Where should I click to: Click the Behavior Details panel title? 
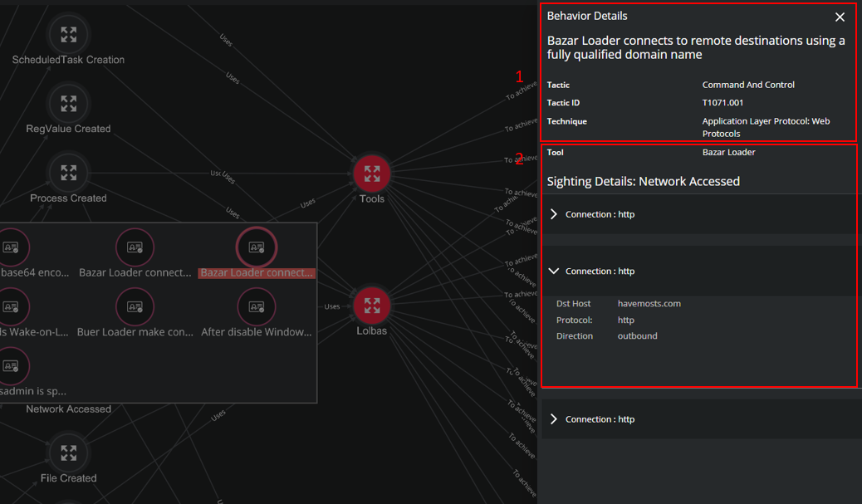coord(586,16)
